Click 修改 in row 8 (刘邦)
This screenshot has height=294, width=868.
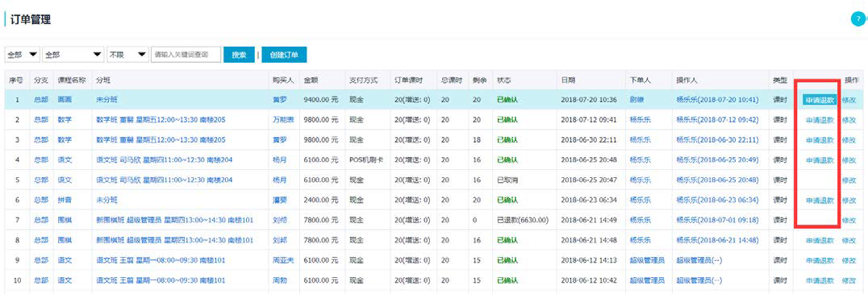point(849,240)
